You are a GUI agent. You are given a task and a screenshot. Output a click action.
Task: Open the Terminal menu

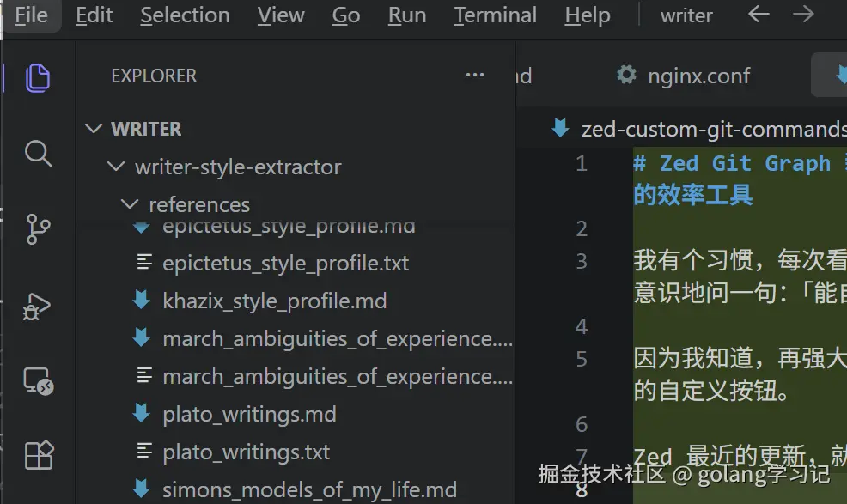[496, 15]
